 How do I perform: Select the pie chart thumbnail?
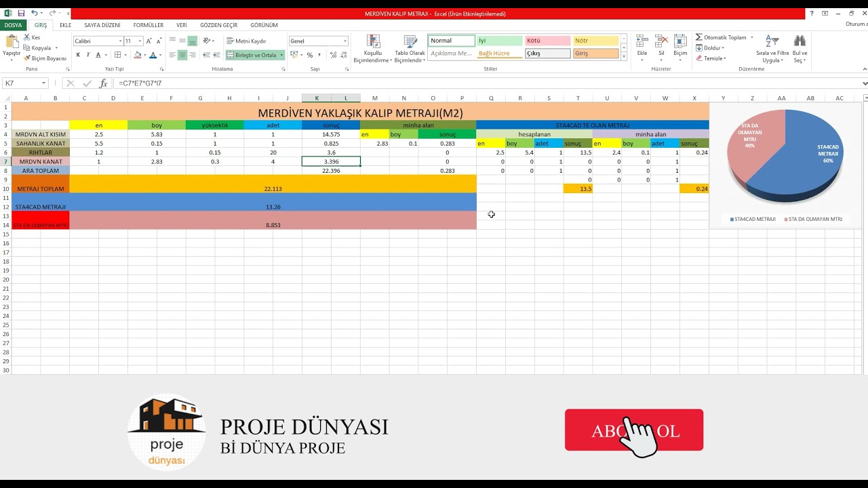(785, 165)
